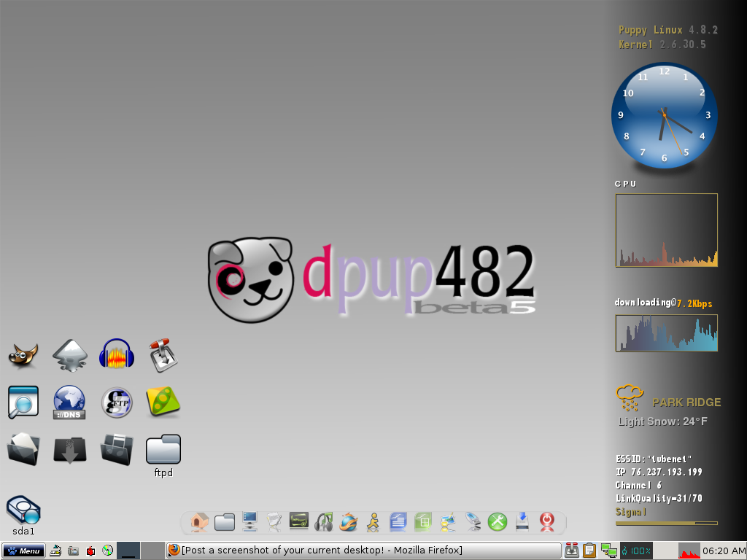Open GIMP image editor
747x560 pixels.
coord(23,354)
